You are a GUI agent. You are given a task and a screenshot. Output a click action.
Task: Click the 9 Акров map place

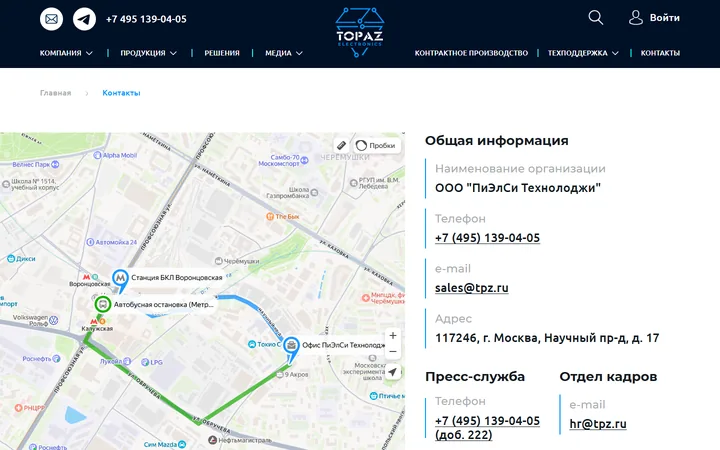[x=292, y=375]
